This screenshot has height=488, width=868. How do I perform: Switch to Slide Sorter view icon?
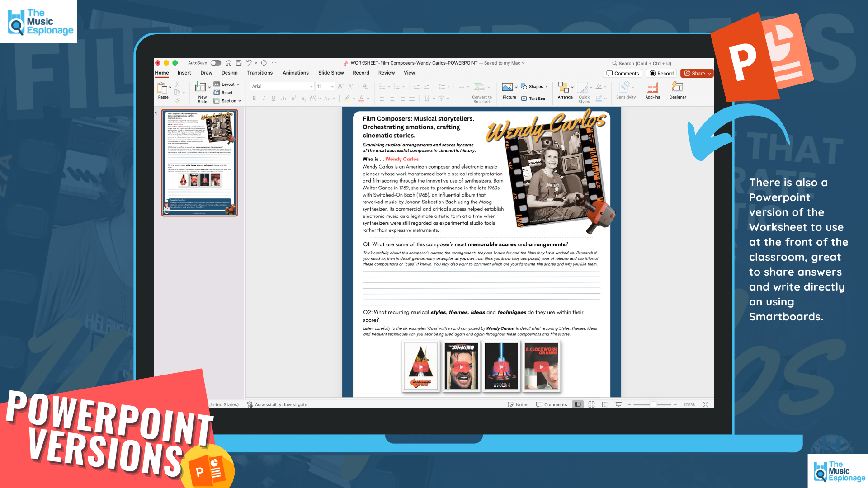591,404
